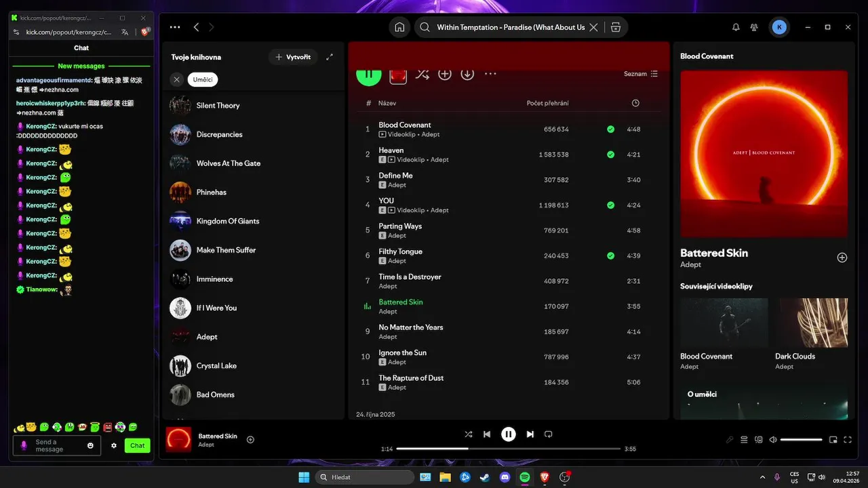
Task: Open the emoji picker in Kick chat
Action: pos(90,445)
